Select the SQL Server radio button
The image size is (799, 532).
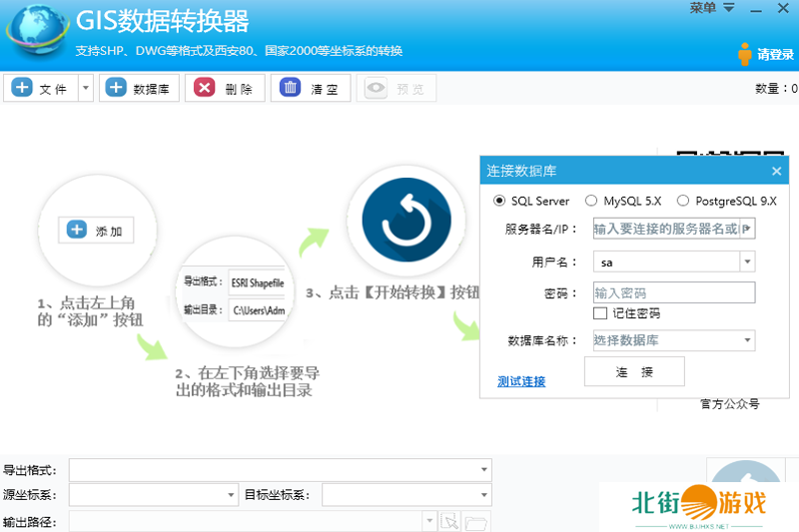tap(500, 201)
